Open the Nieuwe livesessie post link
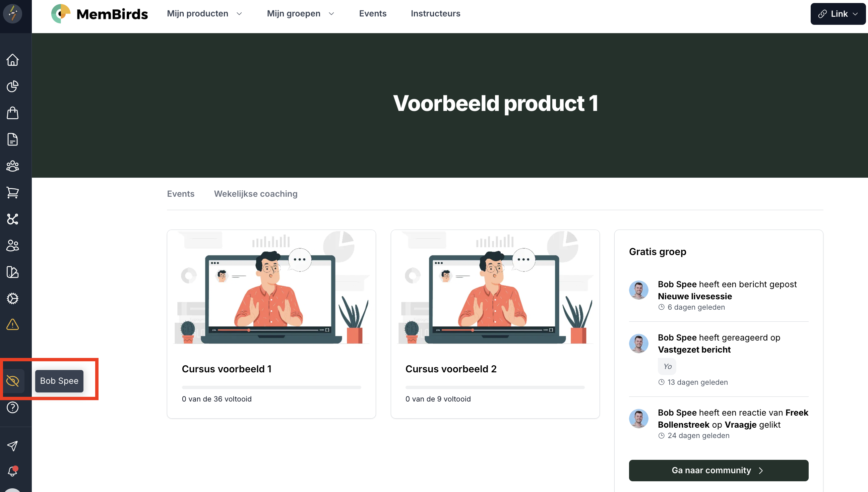This screenshot has height=492, width=868. (695, 296)
